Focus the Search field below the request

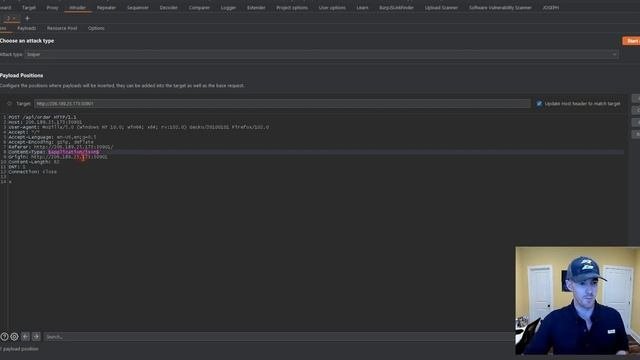[x=278, y=337]
